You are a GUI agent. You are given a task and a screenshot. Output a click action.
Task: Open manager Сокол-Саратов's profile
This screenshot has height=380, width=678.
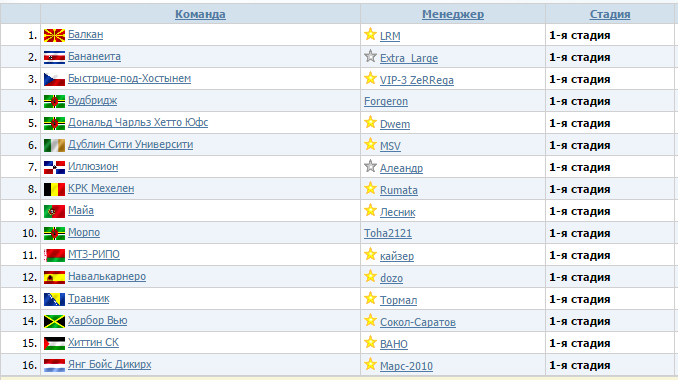pyautogui.click(x=418, y=322)
